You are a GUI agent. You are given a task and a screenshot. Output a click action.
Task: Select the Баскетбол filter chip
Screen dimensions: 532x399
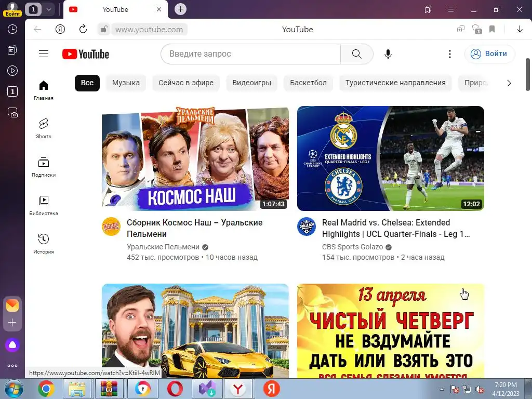pos(309,83)
